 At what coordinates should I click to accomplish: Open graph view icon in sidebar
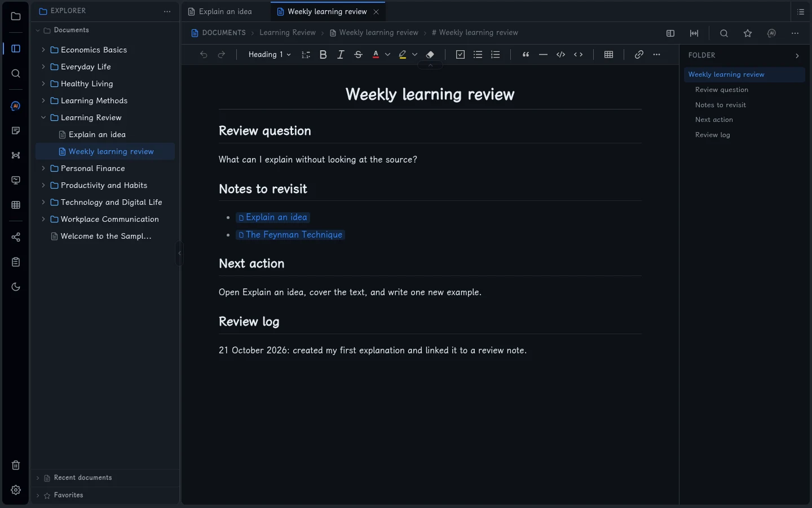tap(16, 155)
